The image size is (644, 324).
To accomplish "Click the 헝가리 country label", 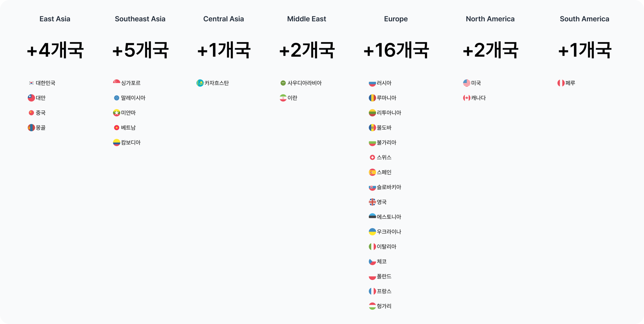I will coord(384,306).
